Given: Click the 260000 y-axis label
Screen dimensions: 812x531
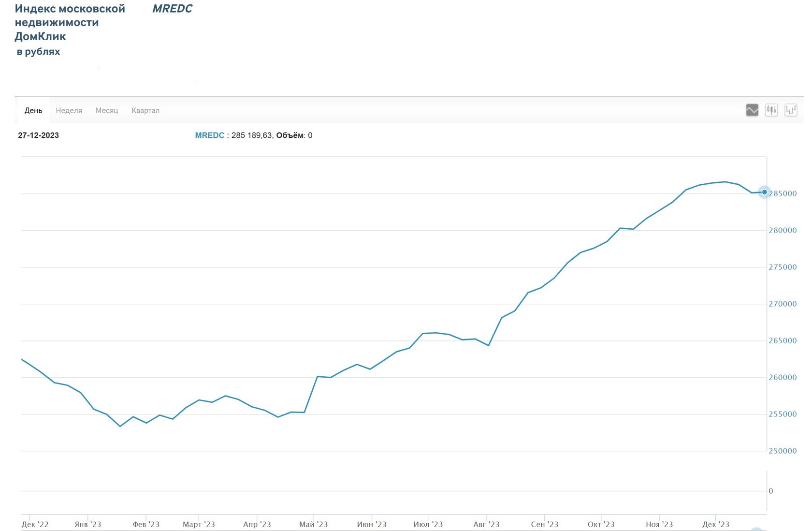Looking at the screenshot, I should point(783,377).
